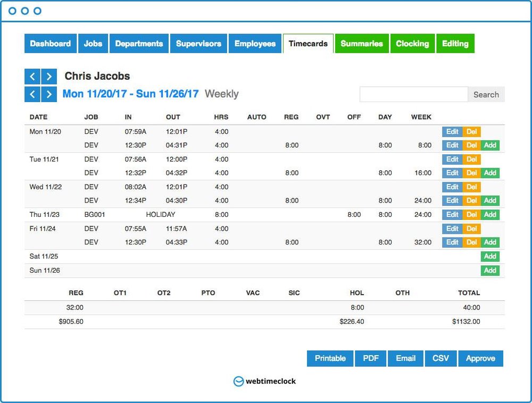Edit Tue 12:32P to 04:32P entry
The width and height of the screenshot is (532, 403).
452,172
